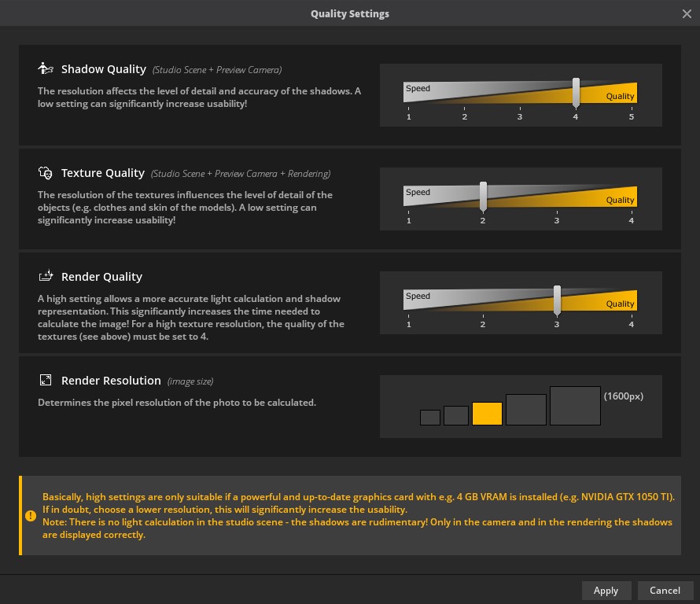
Task: Select the fourth render resolution box
Action: [x=525, y=410]
